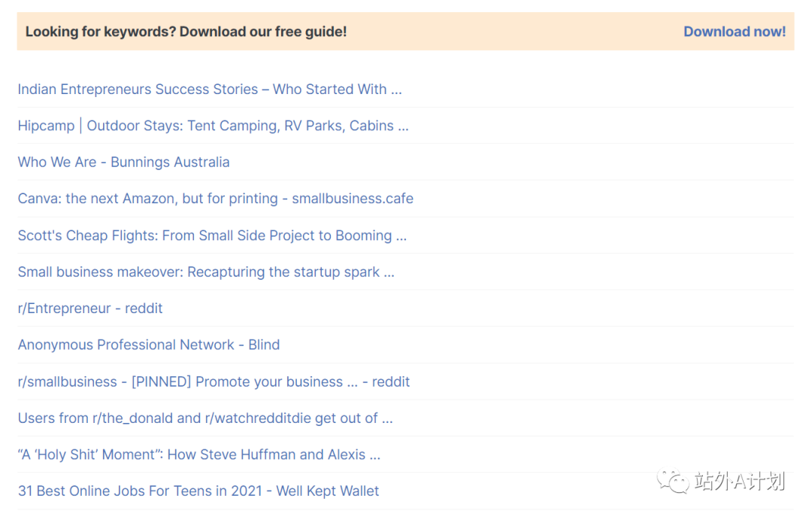Click "smallbusiness.cafe" in the Canva link
Viewport: 812px width, 517px height.
click(x=353, y=199)
